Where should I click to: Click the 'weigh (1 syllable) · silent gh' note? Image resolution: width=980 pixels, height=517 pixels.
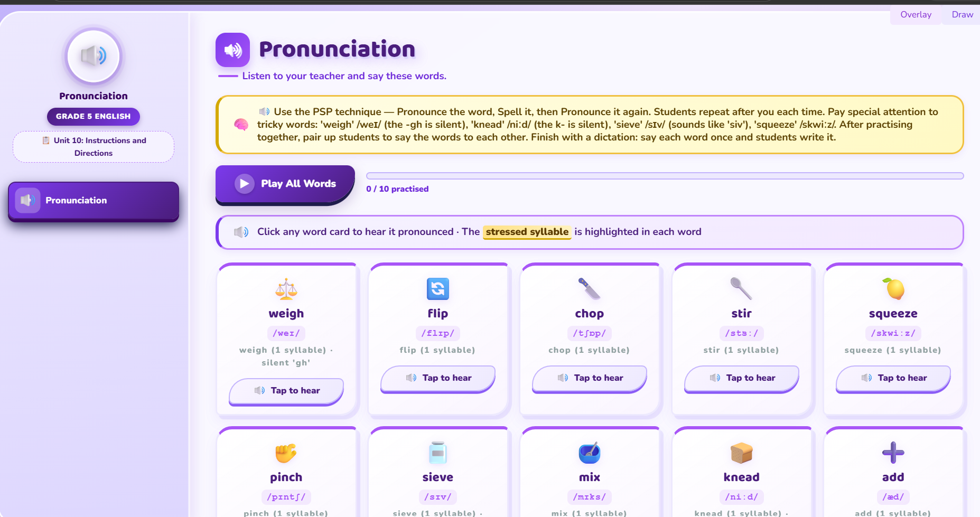click(286, 356)
